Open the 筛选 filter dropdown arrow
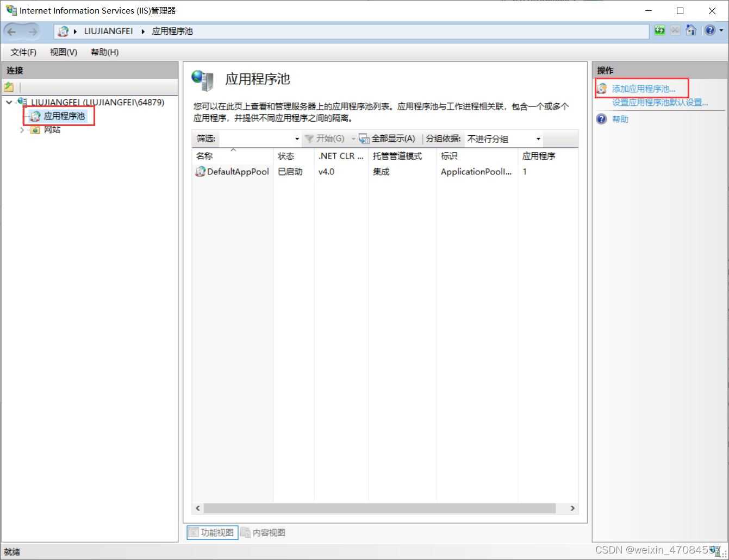This screenshot has height=560, width=729. (x=297, y=139)
